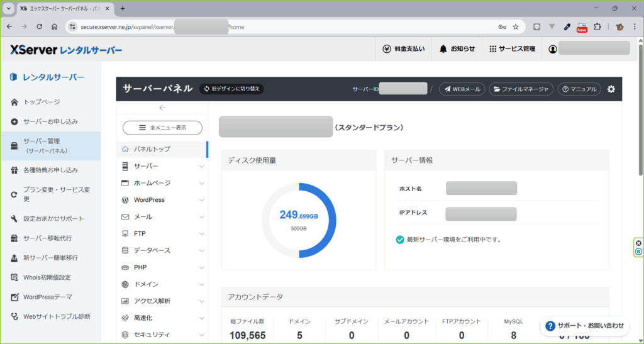Open WEBメール from panel header

462,89
